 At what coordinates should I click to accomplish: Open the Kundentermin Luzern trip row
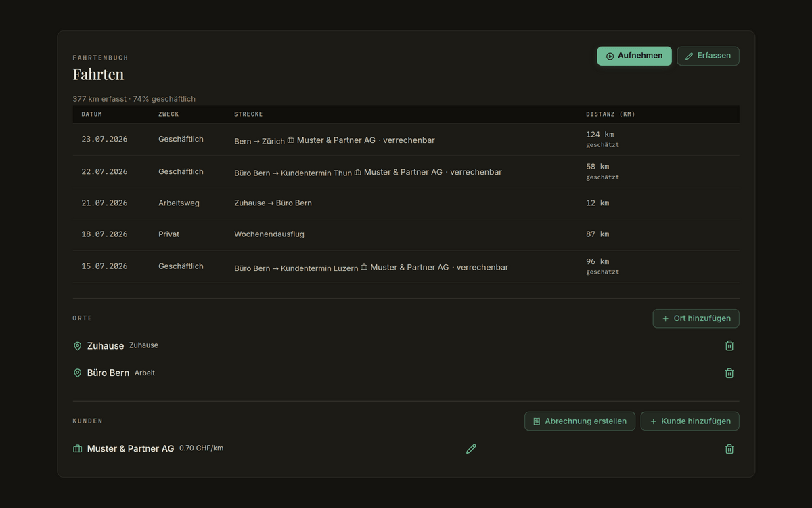pos(406,266)
